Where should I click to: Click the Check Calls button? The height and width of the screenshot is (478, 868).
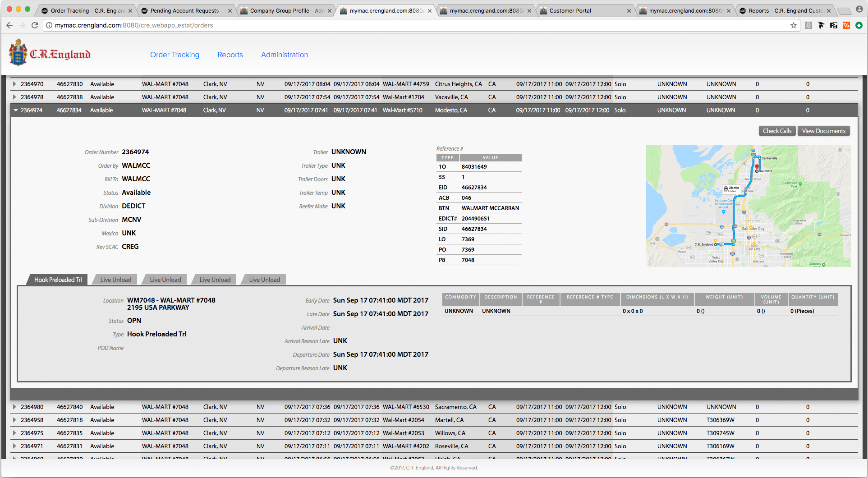coord(777,131)
